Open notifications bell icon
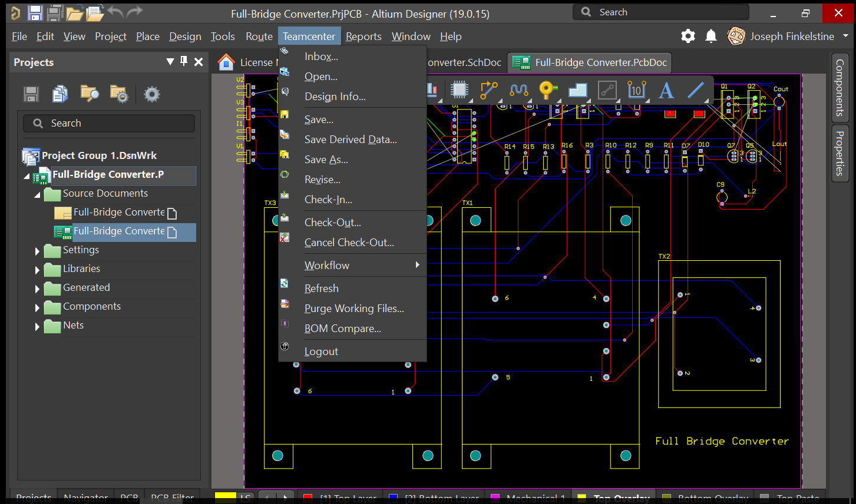 click(x=711, y=37)
